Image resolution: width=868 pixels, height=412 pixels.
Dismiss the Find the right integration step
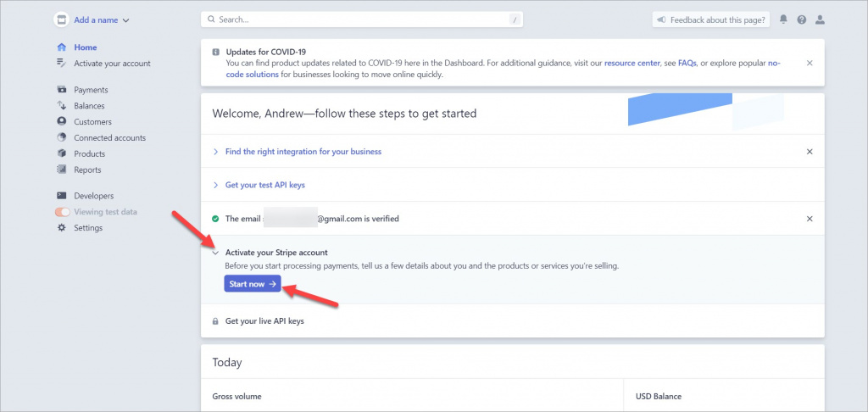pyautogui.click(x=810, y=152)
